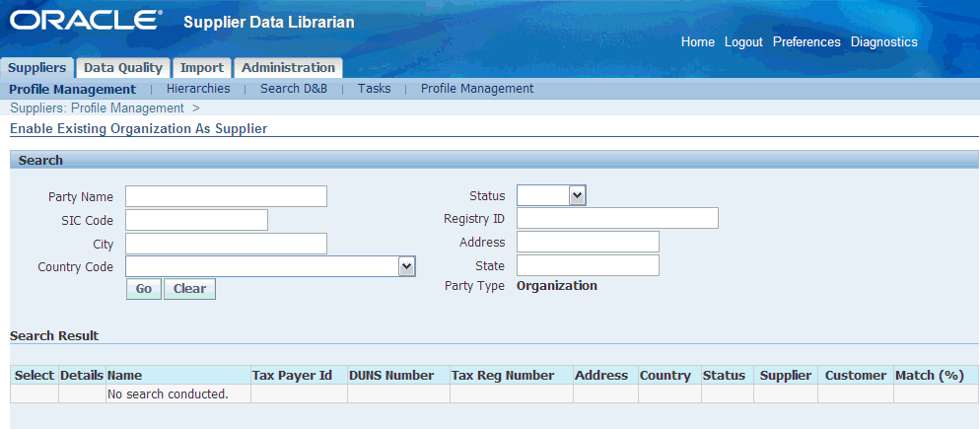Click the Search Result heading
The image size is (980, 429).
point(54,336)
